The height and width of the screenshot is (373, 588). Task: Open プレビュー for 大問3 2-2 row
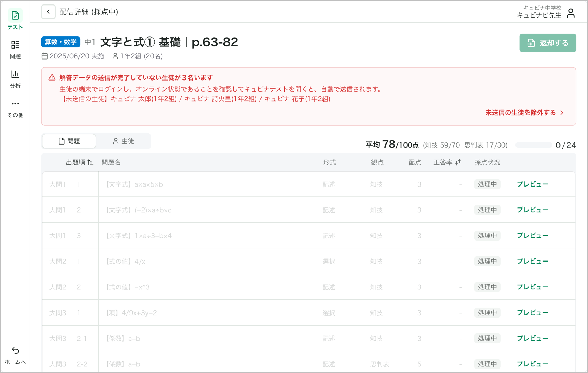click(533, 364)
